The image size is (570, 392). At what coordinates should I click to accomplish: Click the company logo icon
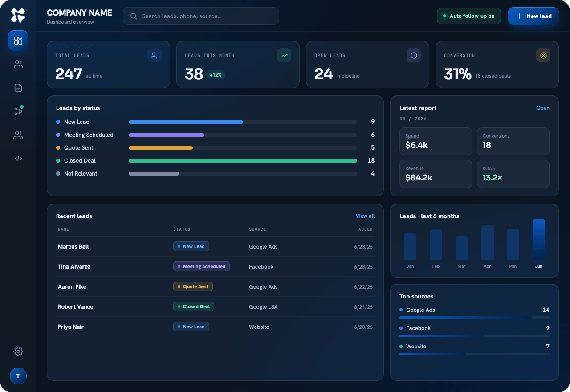(x=18, y=16)
